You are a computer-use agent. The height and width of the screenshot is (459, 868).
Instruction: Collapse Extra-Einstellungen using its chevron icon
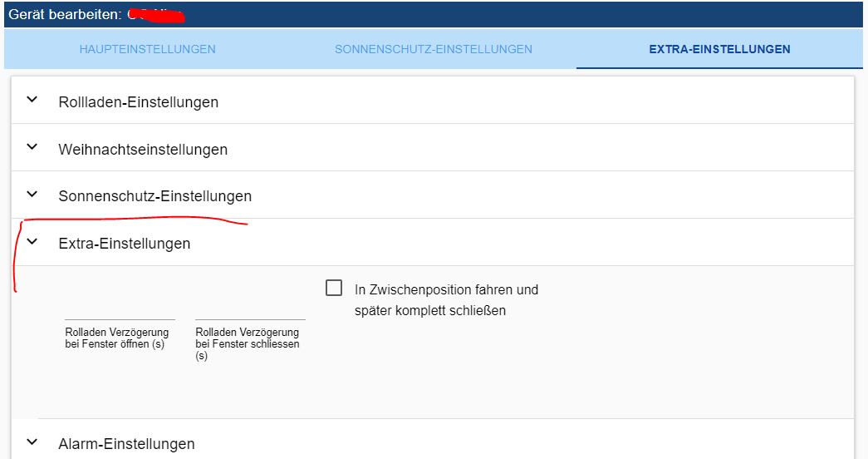[x=32, y=242]
